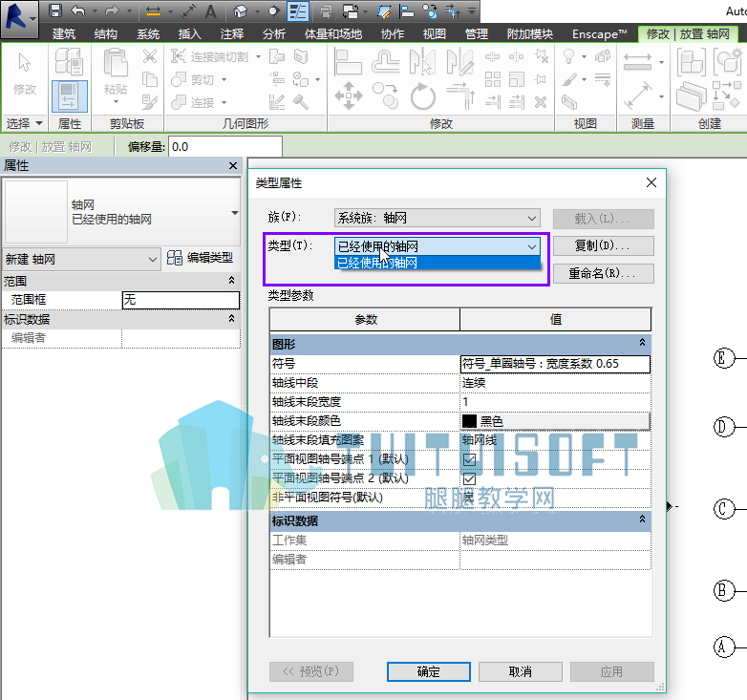The image size is (747, 700).
Task: Click the 符号 value cell
Action: click(555, 364)
